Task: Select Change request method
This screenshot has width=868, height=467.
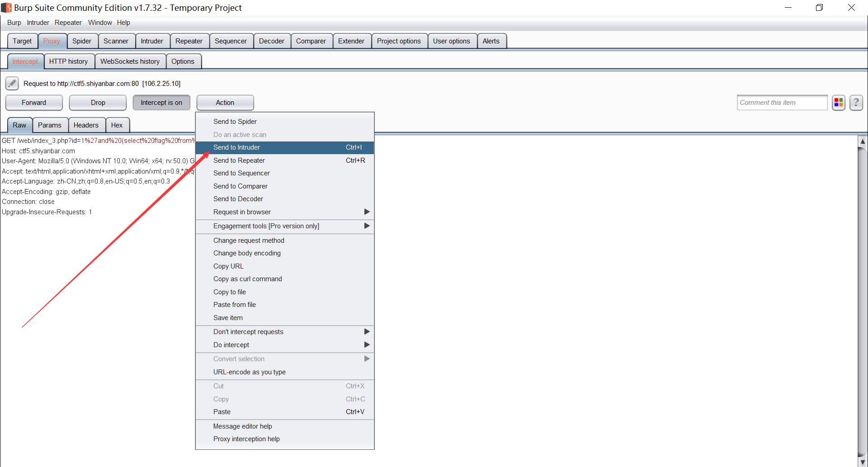Action: [285, 240]
